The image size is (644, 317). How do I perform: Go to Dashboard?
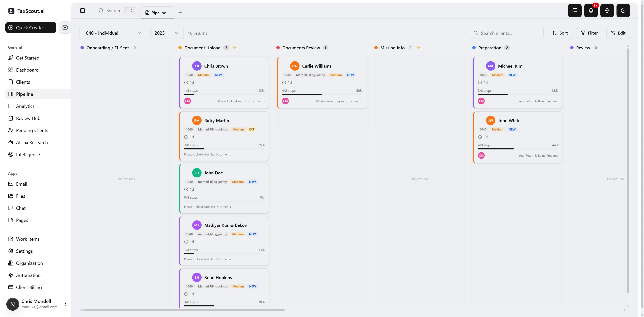[x=38, y=70]
